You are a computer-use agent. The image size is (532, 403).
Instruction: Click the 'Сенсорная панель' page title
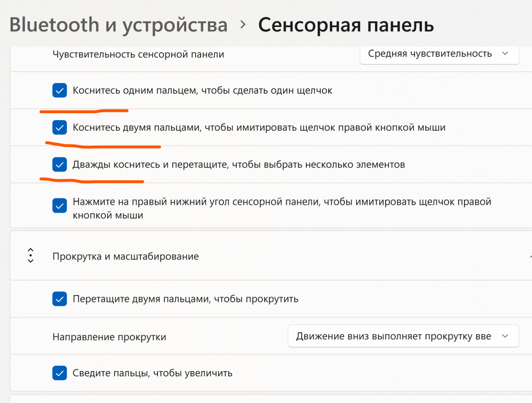click(346, 24)
